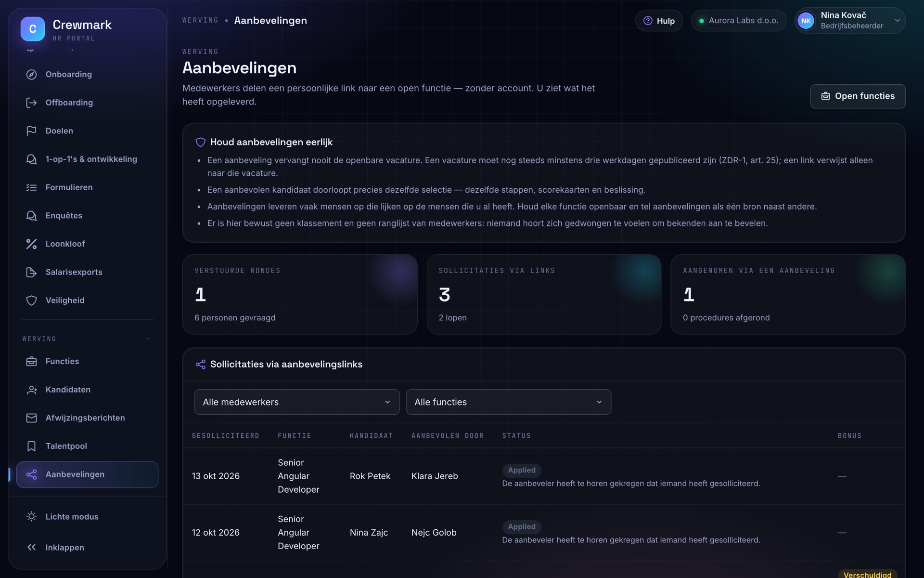Select the Doelen flag icon

(31, 131)
